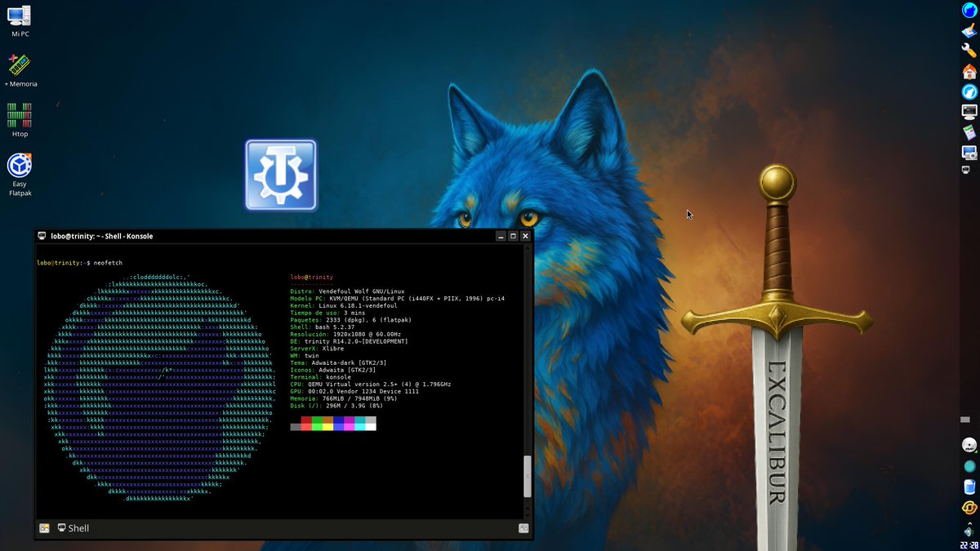The width and height of the screenshot is (980, 551).
Task: Click the Konsole title text lobo@trinity
Action: 101,237
